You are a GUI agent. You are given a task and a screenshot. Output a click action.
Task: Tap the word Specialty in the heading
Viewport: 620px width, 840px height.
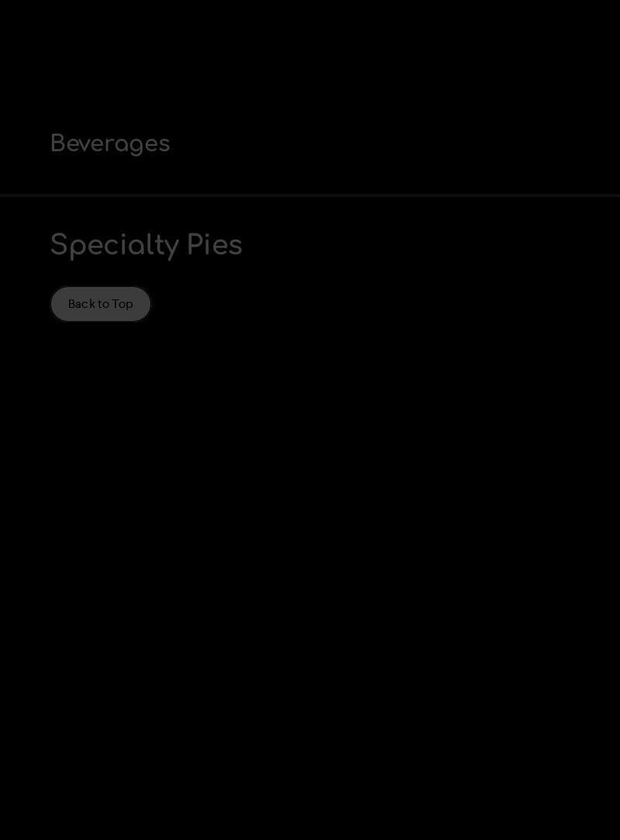(x=115, y=246)
